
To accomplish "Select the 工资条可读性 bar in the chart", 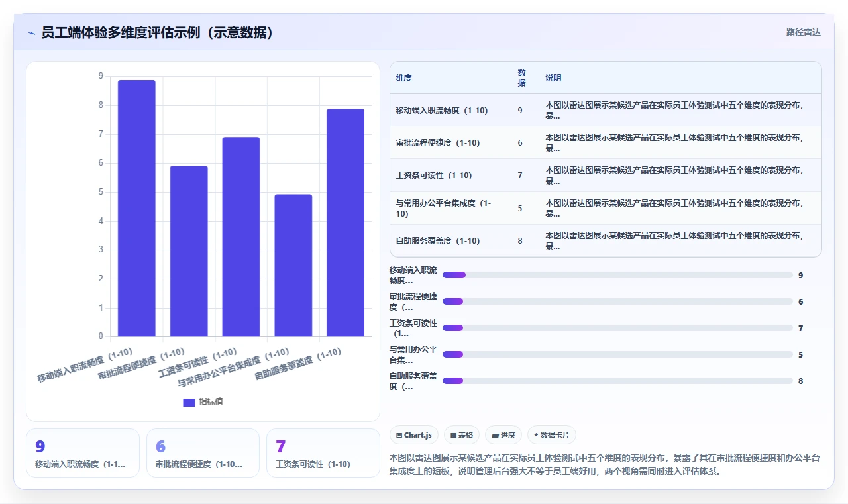I will click(241, 236).
